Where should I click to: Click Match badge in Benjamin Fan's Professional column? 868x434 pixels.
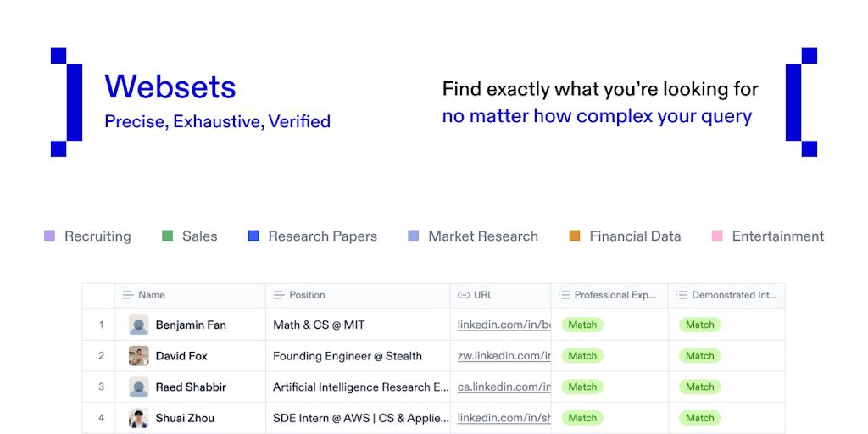pos(582,325)
